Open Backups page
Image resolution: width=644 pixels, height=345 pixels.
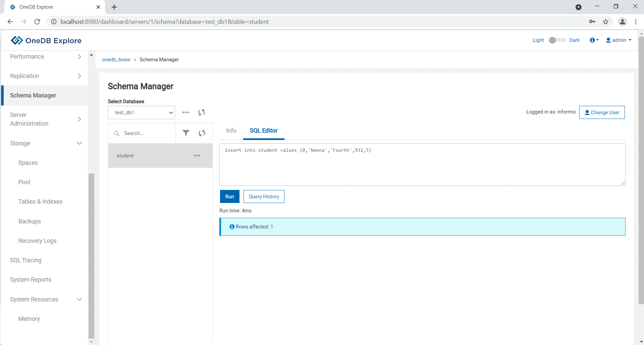point(30,221)
